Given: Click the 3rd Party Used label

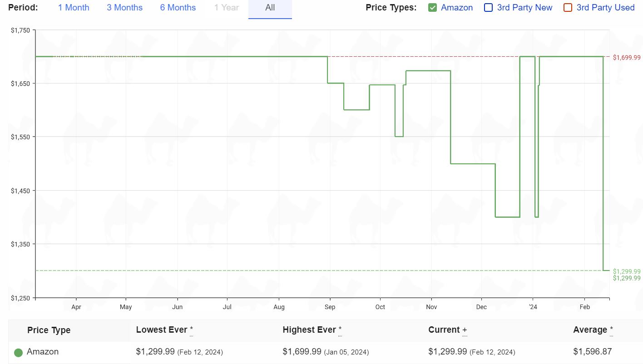Looking at the screenshot, I should coord(605,8).
